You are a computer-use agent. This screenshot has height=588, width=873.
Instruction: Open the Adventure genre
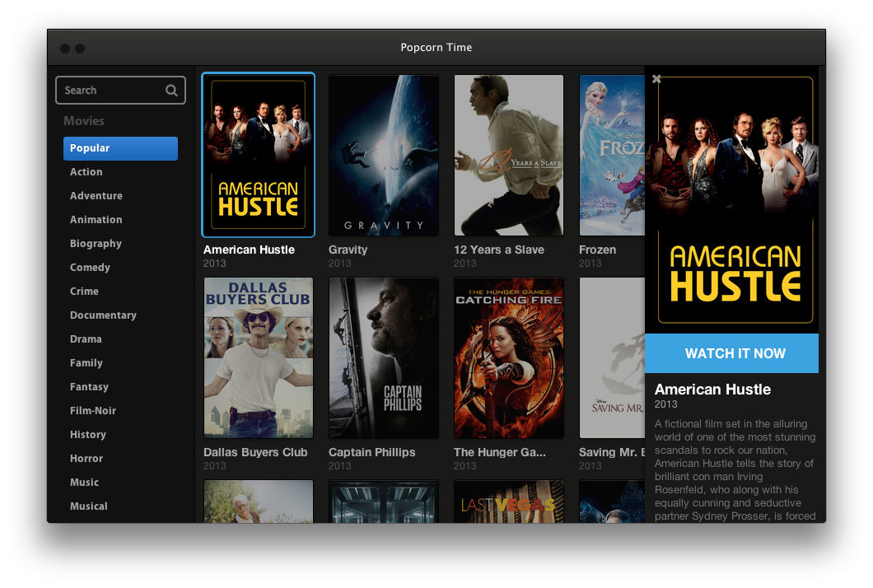[96, 196]
